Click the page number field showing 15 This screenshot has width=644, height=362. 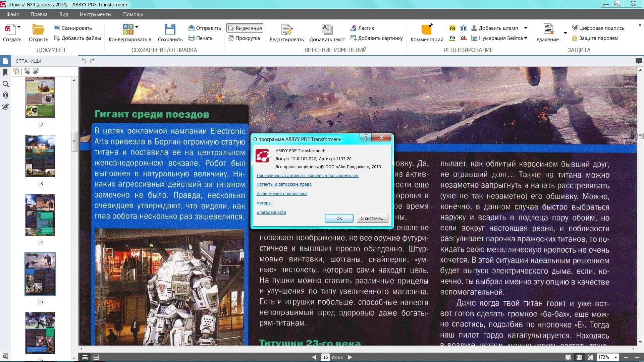(x=325, y=357)
